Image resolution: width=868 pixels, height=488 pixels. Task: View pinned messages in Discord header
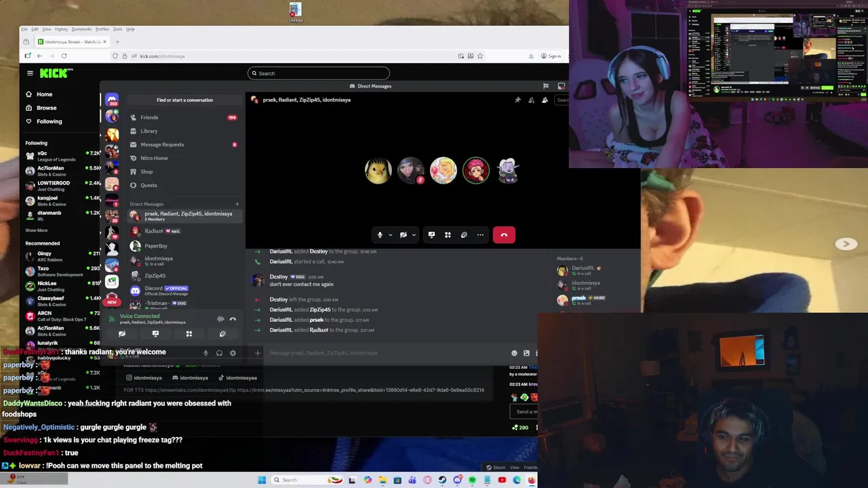pyautogui.click(x=517, y=100)
